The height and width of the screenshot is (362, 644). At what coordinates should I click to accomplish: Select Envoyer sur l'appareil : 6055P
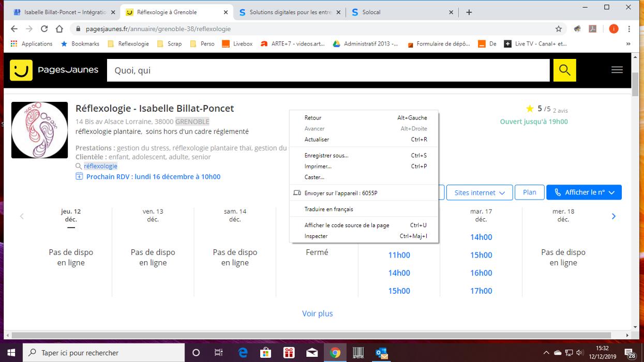(364, 193)
